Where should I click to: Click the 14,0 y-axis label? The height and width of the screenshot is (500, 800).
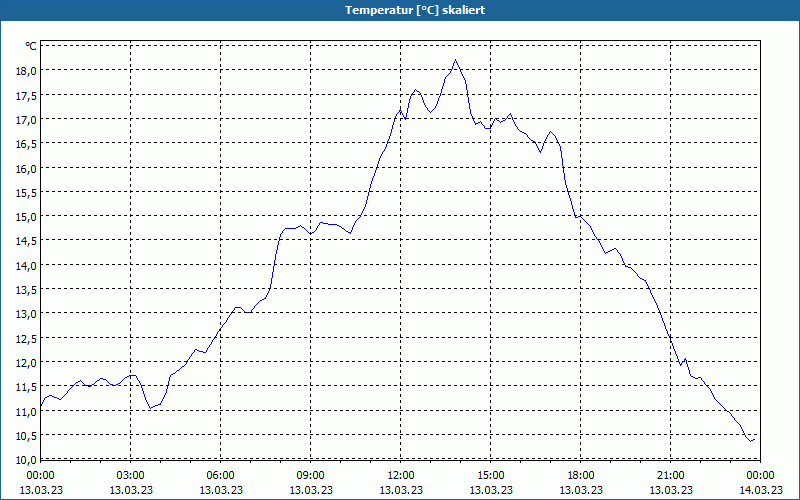(26, 266)
